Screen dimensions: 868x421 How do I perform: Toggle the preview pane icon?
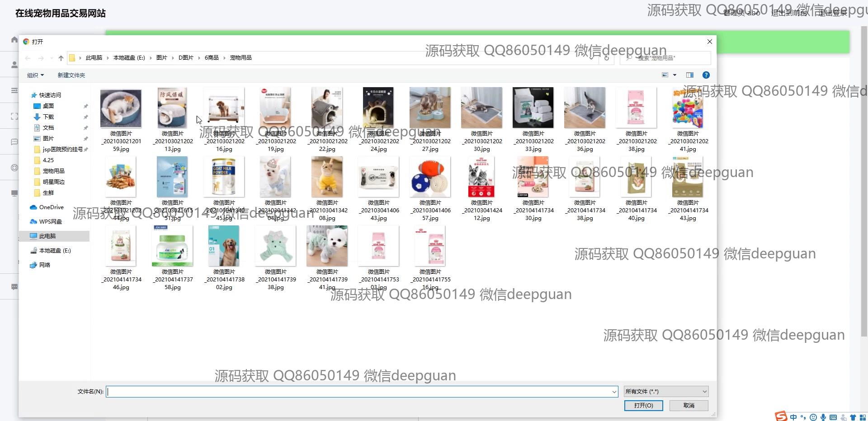pos(689,75)
